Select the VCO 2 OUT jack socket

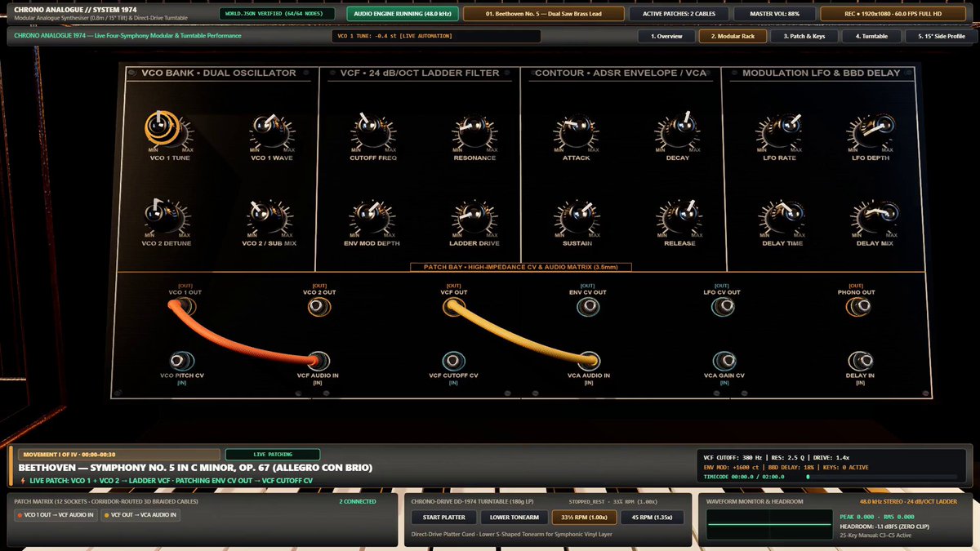point(319,307)
